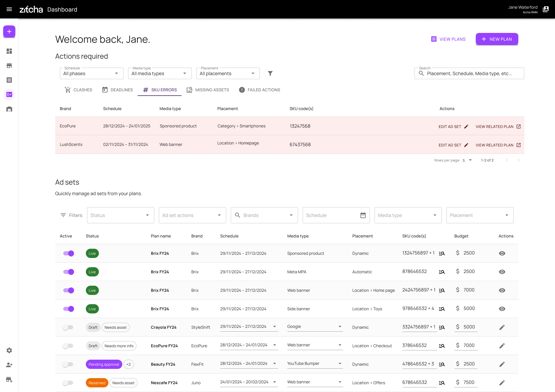Change rows per page dropdown
The width and height of the screenshot is (555, 392).
click(467, 160)
